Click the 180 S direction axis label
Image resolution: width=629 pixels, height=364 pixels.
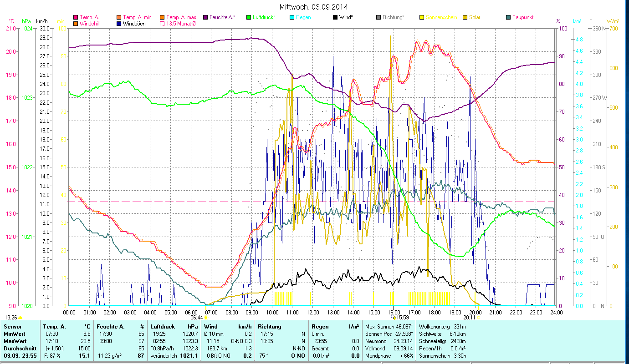point(599,167)
